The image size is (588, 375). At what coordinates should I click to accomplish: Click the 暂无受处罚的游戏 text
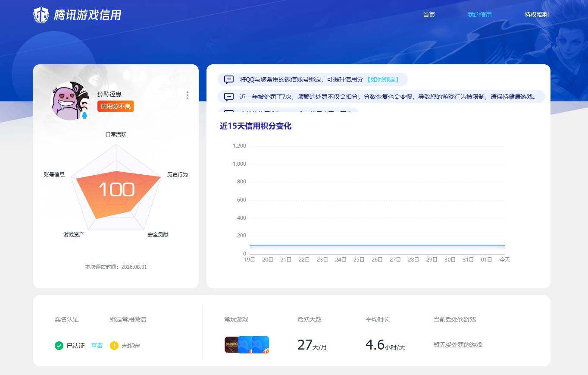(x=458, y=345)
